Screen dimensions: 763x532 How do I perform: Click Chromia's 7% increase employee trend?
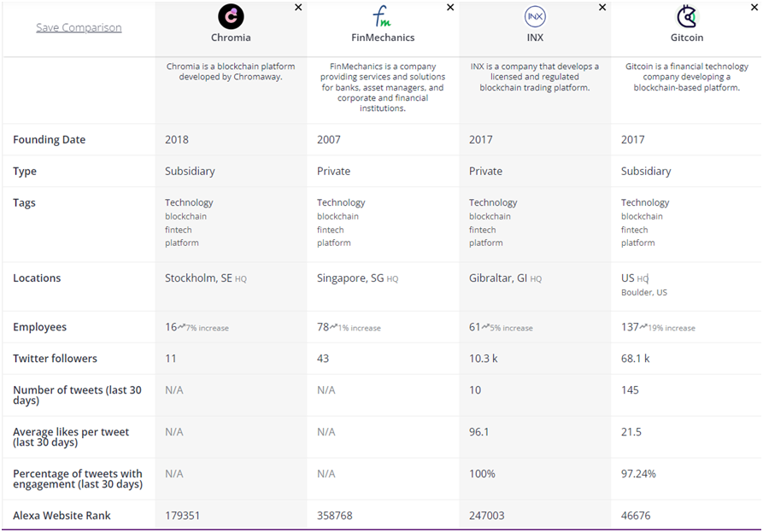202,328
